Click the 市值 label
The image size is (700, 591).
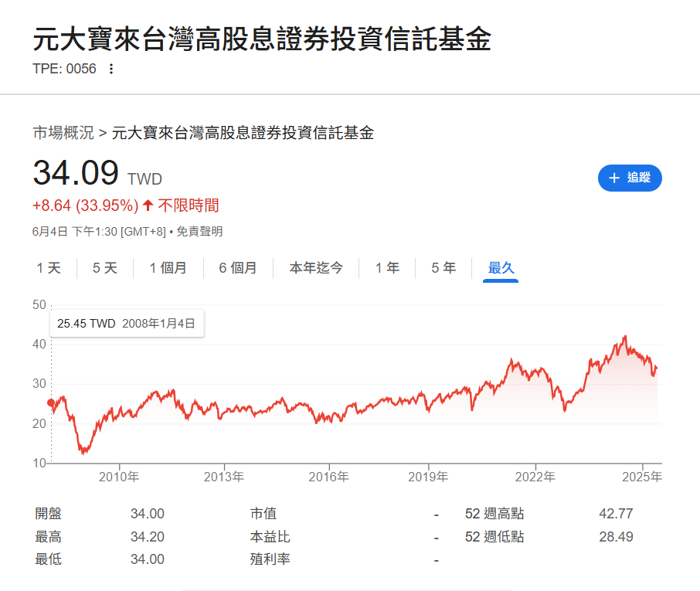(263, 514)
